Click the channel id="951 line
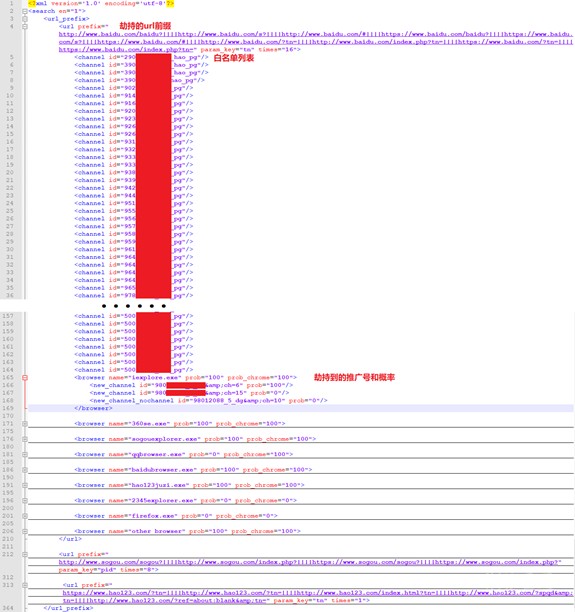 click(134, 203)
